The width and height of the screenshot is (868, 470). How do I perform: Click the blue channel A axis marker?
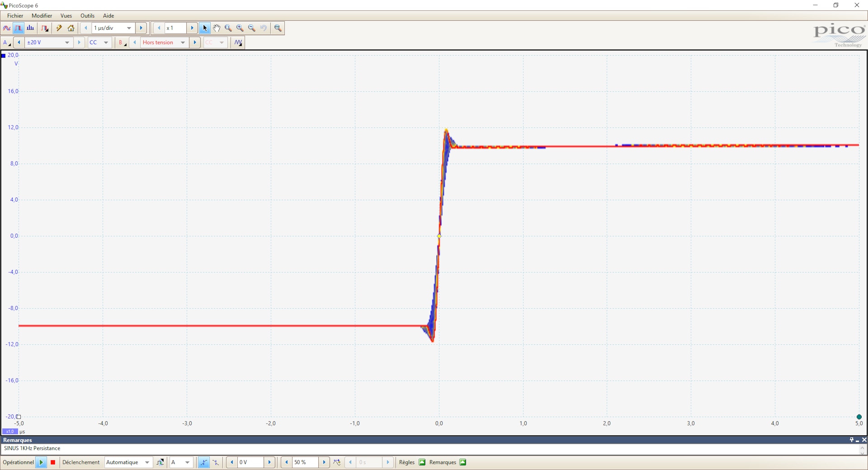click(4, 56)
